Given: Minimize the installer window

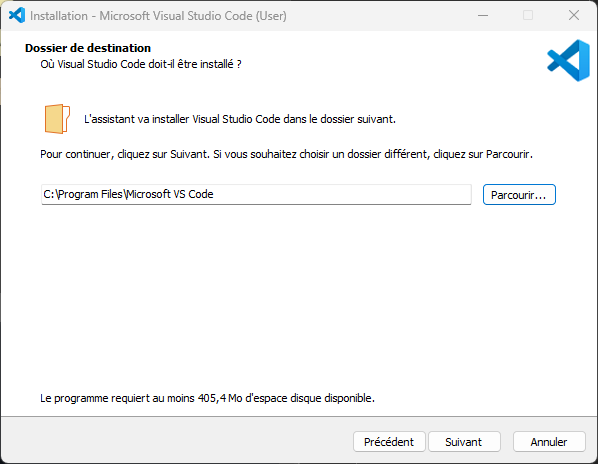Looking at the screenshot, I should coord(483,16).
